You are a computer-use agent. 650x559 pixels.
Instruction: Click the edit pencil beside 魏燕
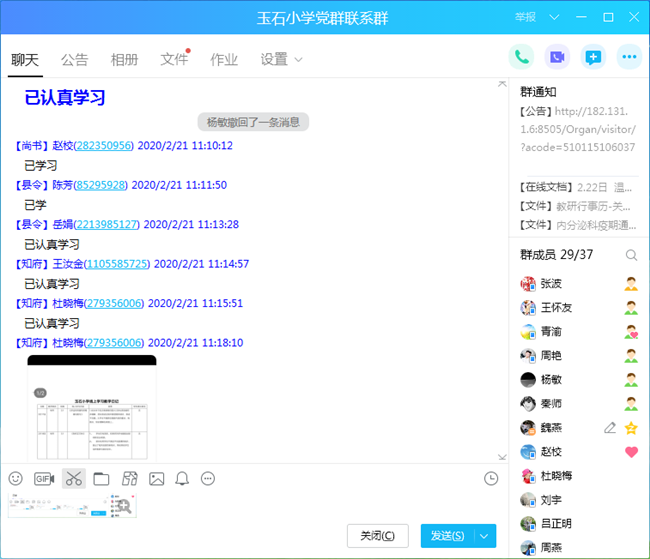[610, 428]
